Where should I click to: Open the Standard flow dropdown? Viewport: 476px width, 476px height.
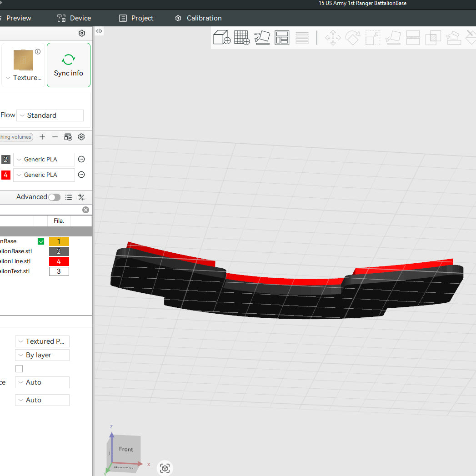pos(50,115)
